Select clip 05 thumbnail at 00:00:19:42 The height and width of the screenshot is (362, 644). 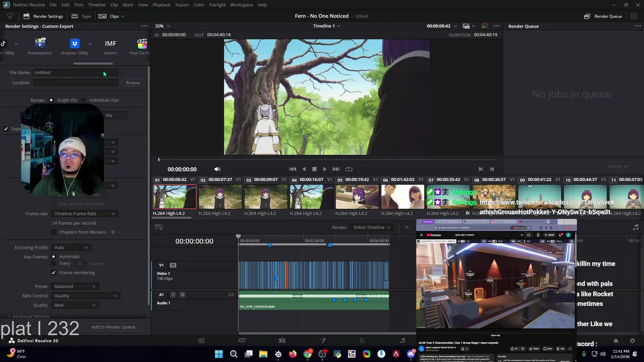pos(357,197)
